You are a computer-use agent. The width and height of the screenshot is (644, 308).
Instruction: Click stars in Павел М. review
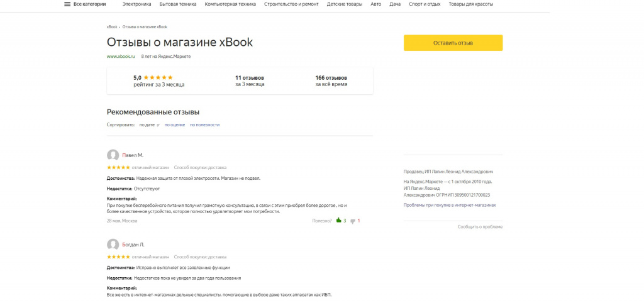[118, 168]
